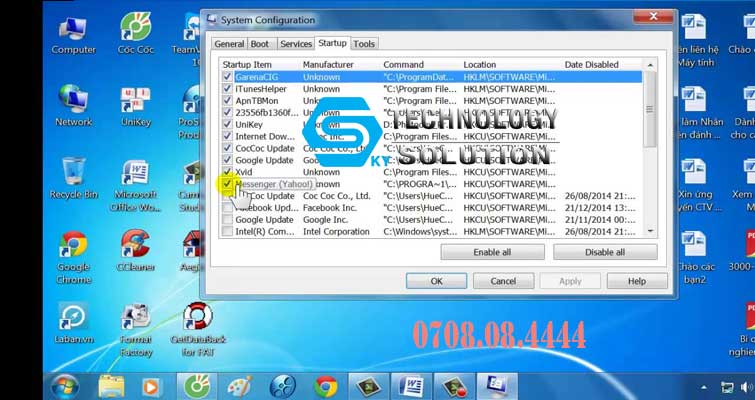Image resolution: width=755 pixels, height=400 pixels.
Task: Click the System Configuration taskbar button
Action: (x=497, y=387)
